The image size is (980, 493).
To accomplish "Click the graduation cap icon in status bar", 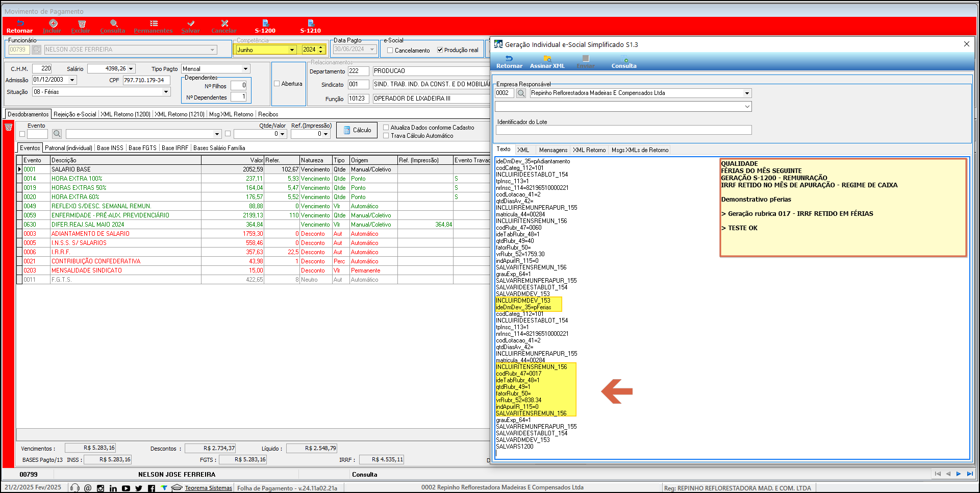I will tap(177, 488).
